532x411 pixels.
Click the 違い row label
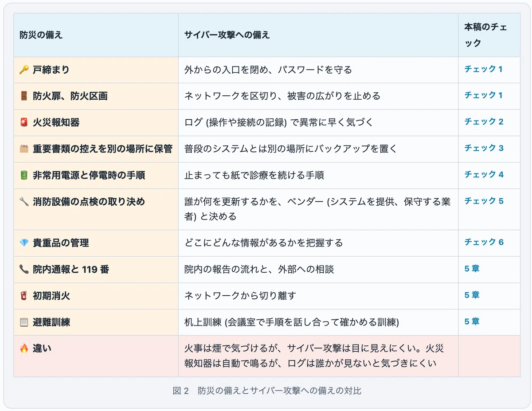(x=42, y=348)
